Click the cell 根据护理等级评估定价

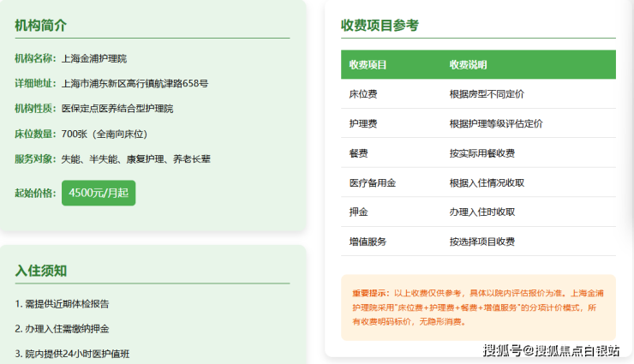tap(496, 123)
